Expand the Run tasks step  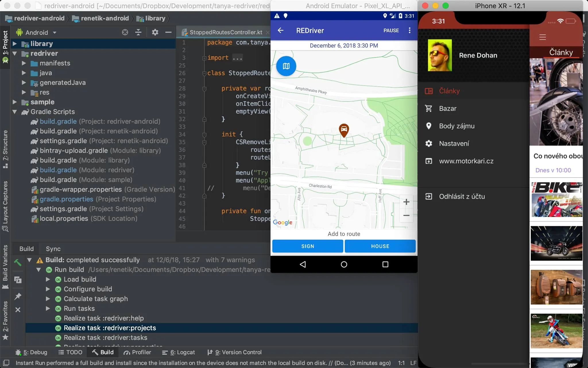48,308
